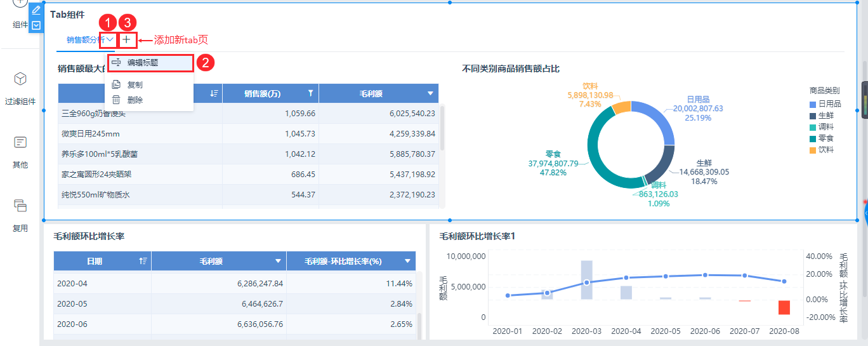Open the 毛利额-环比增长率(%) header dropdown
The image size is (868, 346).
click(408, 262)
